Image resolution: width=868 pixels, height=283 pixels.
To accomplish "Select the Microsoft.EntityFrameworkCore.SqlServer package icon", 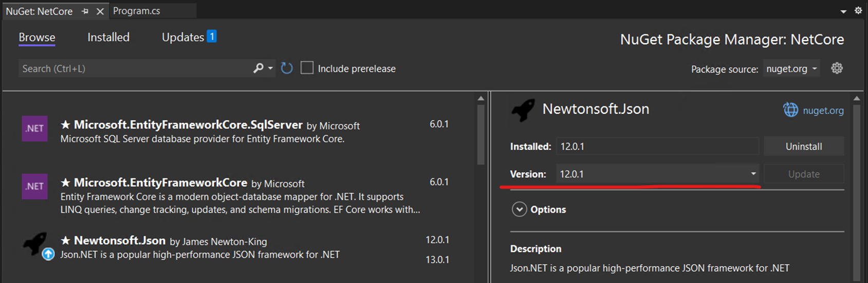I will (x=34, y=129).
